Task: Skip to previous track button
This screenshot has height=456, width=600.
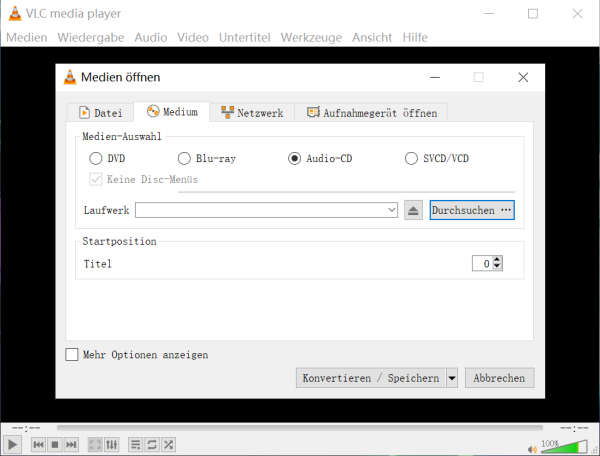Action: point(38,445)
